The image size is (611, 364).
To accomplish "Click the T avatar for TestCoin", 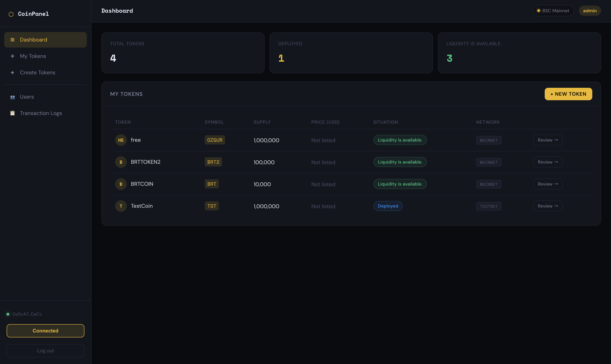I will 121,206.
